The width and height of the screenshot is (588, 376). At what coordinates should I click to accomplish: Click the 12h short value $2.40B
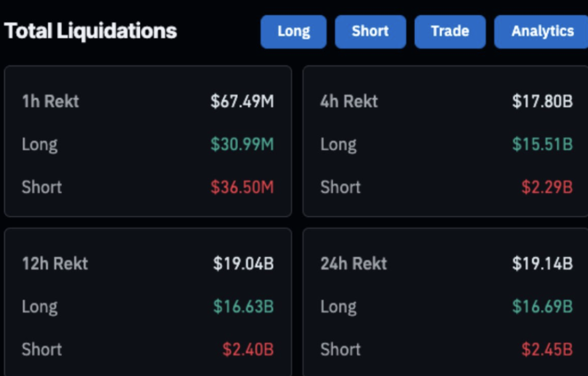[248, 349]
